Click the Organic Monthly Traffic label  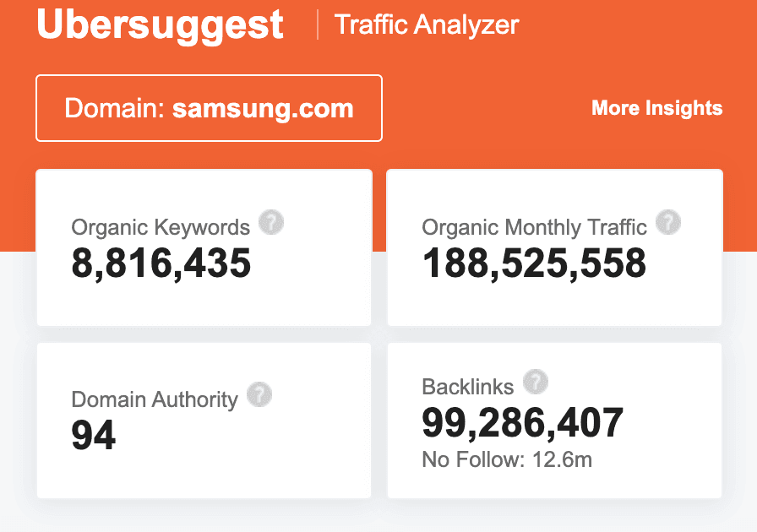535,227
